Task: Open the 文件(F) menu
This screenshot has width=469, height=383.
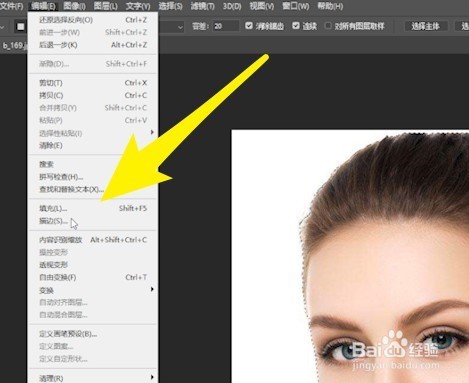Action: tap(12, 6)
